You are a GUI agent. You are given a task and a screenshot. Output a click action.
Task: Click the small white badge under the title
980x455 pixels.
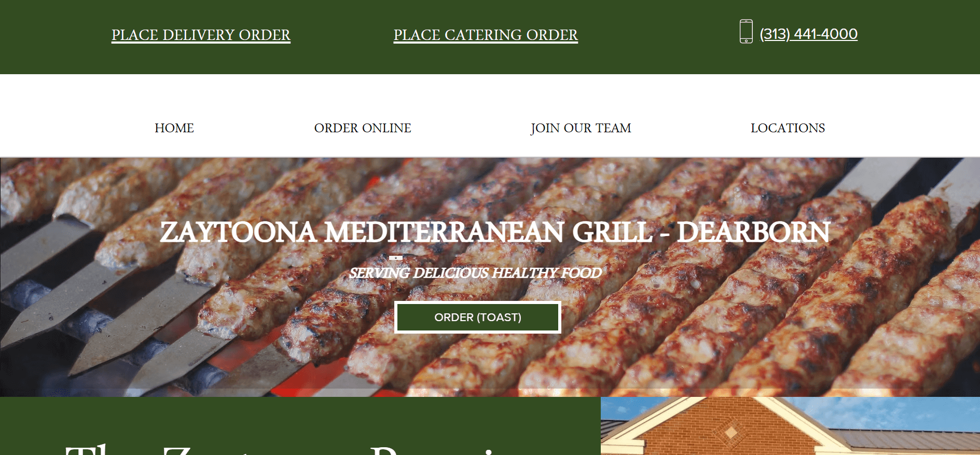(396, 257)
